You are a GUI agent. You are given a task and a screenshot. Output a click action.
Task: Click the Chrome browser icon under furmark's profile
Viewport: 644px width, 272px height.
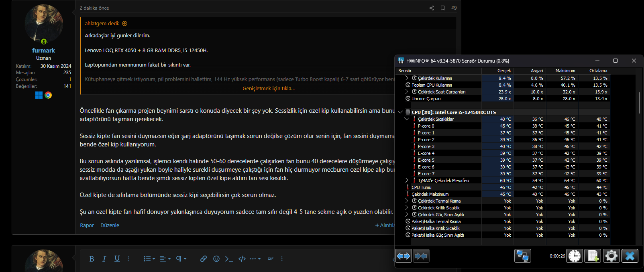coord(48,95)
